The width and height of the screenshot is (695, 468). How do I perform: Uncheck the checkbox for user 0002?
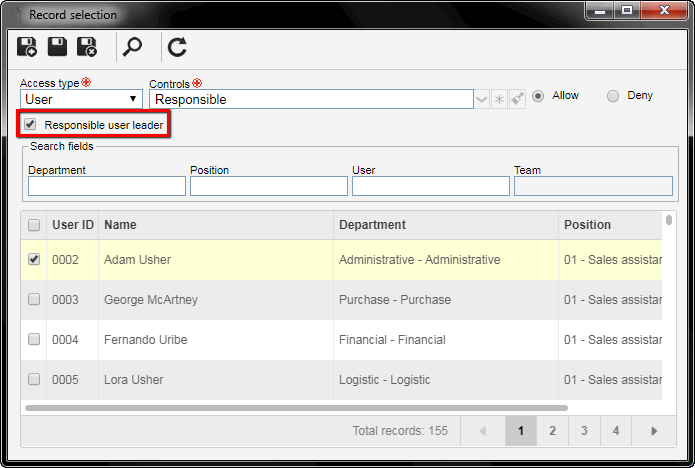(34, 259)
